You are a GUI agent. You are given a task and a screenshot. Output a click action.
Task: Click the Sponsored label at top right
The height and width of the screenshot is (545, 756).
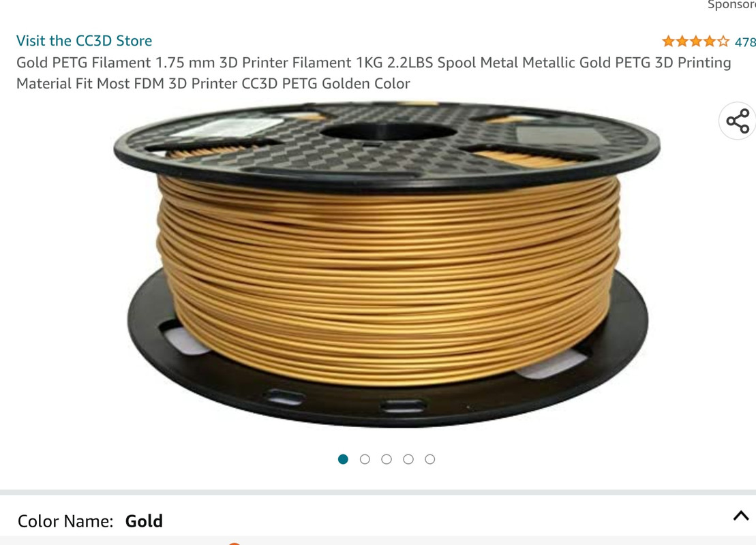tap(731, 5)
